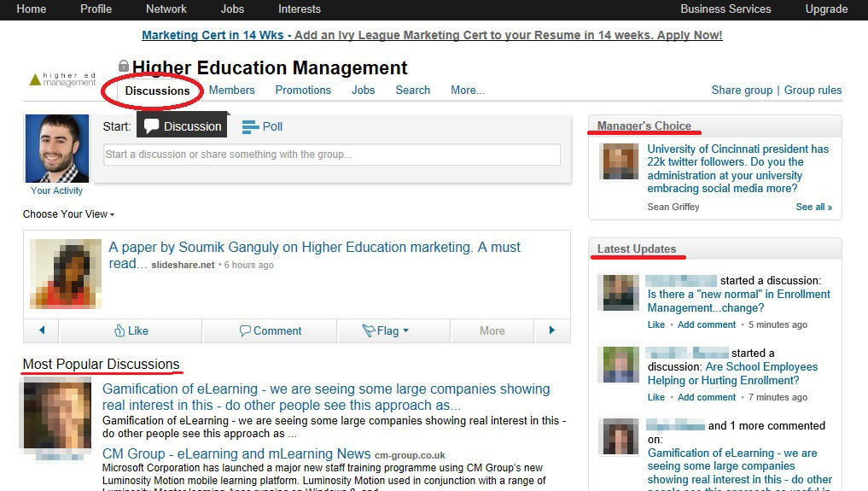Click the Flag icon
Screen dimensions: 868x491
[x=368, y=331]
